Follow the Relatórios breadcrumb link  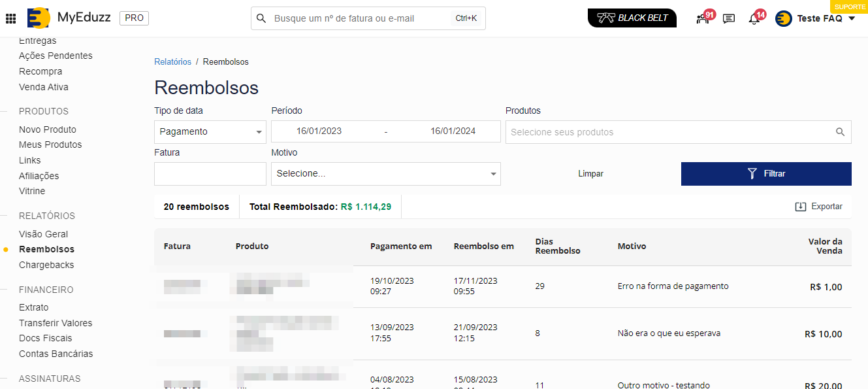tap(172, 62)
